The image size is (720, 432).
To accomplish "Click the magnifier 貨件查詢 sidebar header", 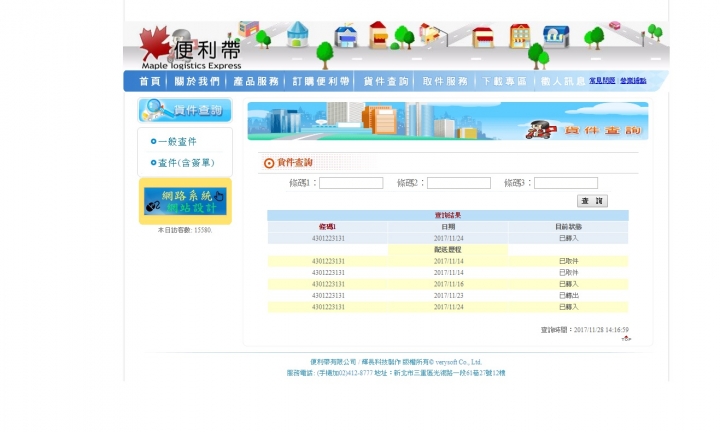I will [185, 110].
